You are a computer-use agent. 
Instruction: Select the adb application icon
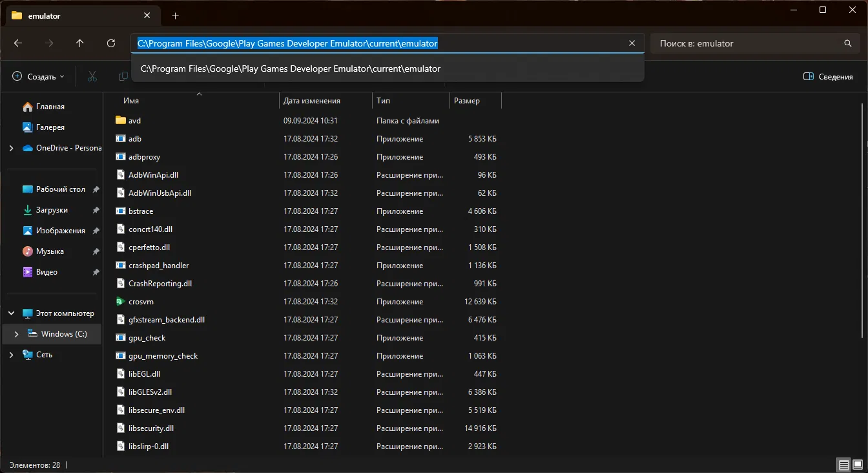point(120,139)
